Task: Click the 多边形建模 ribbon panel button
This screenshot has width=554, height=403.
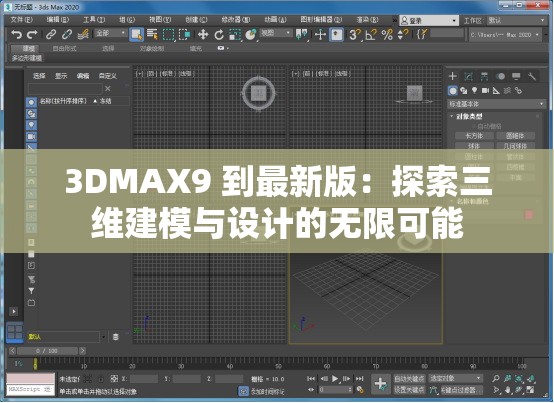Action: pyautogui.click(x=27, y=58)
